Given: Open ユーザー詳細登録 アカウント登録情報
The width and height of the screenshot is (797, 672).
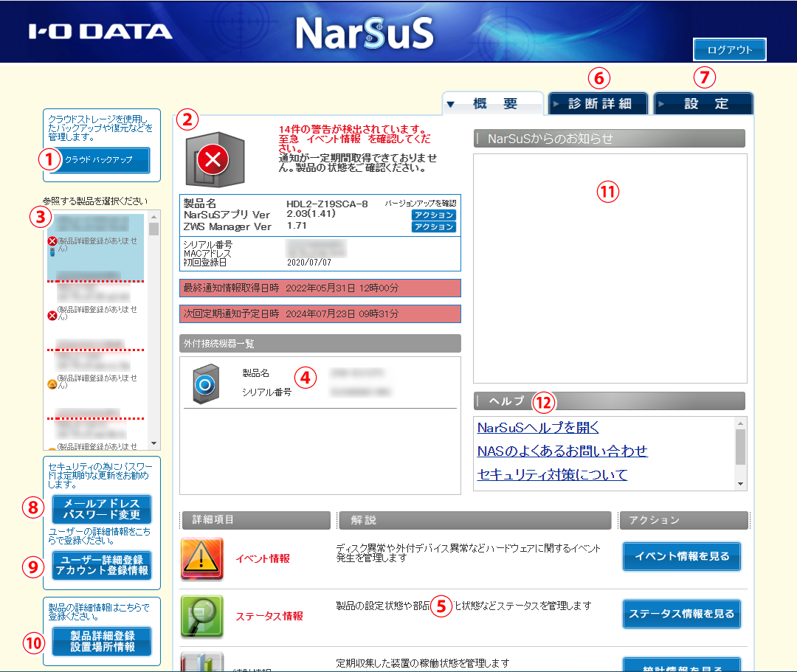Looking at the screenshot, I should [102, 565].
